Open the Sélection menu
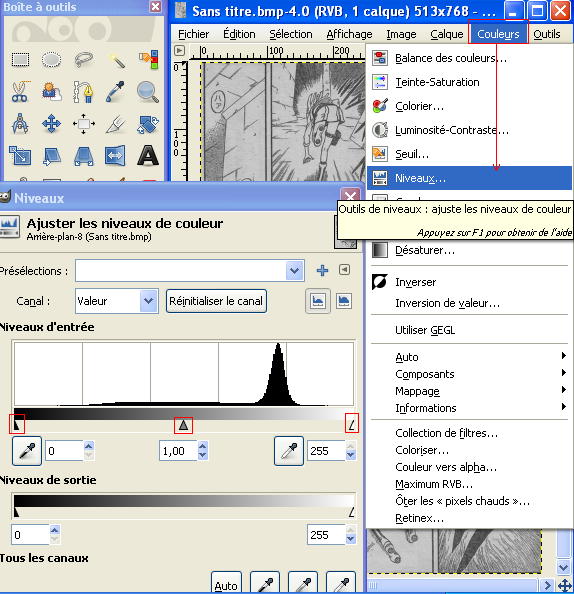Viewport: 574px width, 594px height. pos(291,34)
